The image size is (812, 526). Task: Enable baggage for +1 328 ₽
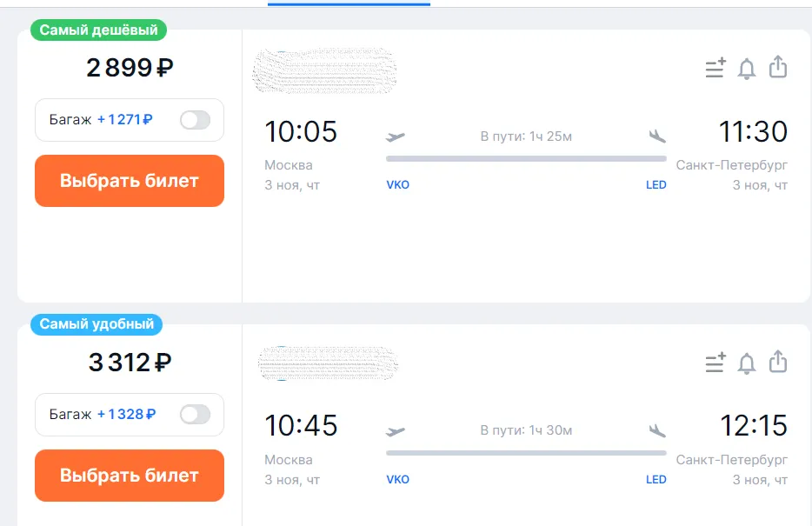pyautogui.click(x=195, y=415)
